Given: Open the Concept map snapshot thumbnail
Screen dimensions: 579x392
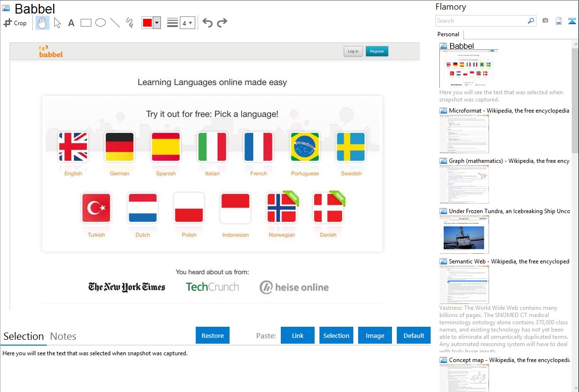Looking at the screenshot, I should pos(464,378).
